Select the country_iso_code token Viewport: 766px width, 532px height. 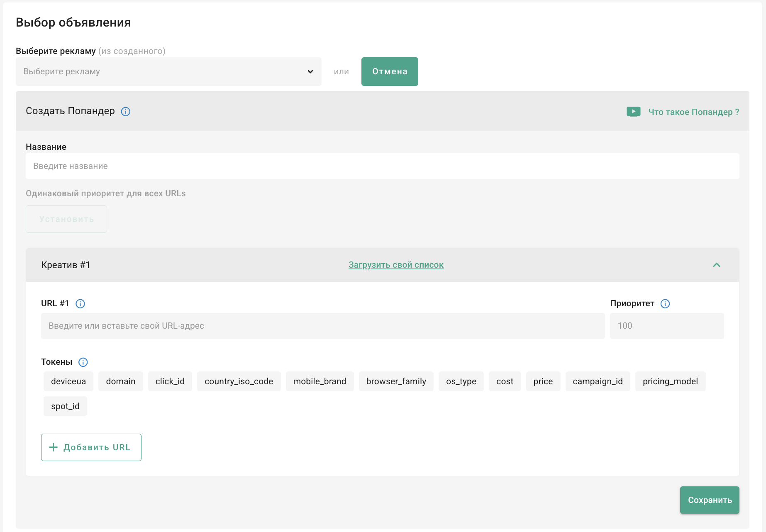(239, 381)
